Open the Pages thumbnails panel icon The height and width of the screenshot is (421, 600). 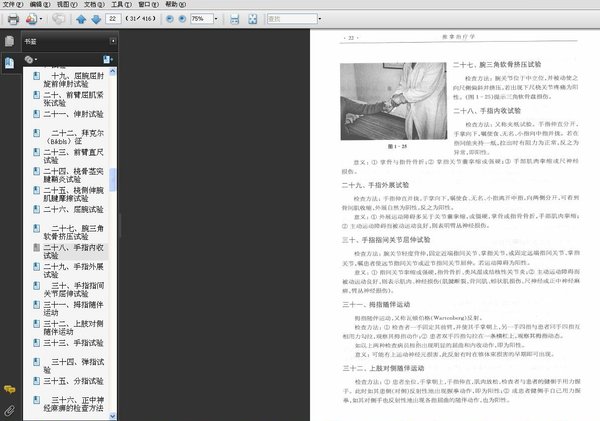coord(9,41)
